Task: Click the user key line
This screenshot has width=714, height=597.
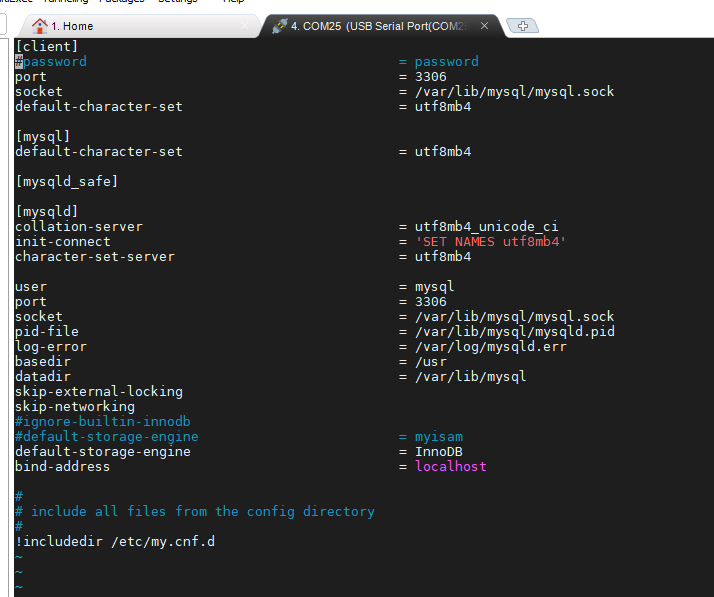Action: (x=31, y=286)
